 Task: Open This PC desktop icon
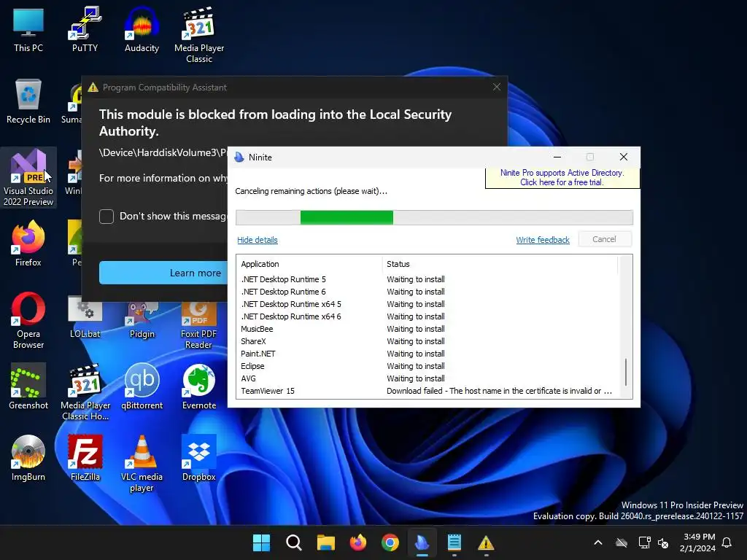click(x=28, y=30)
